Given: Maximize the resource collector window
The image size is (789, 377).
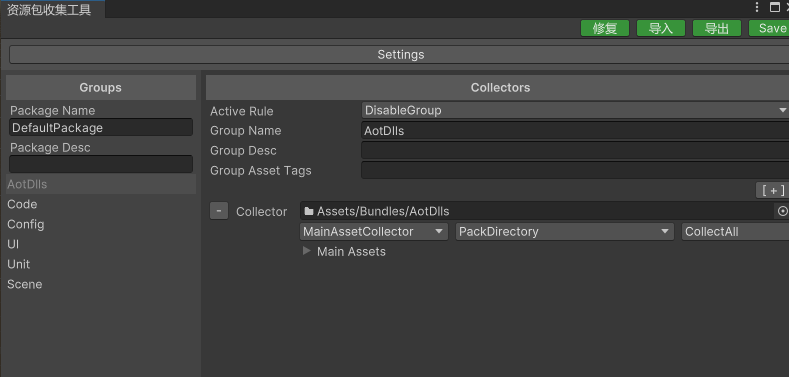Looking at the screenshot, I should pyautogui.click(x=774, y=7).
